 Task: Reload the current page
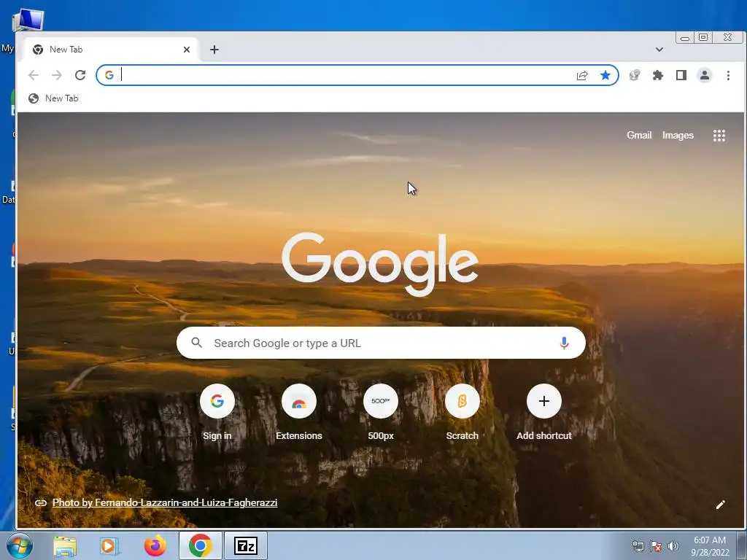80,75
